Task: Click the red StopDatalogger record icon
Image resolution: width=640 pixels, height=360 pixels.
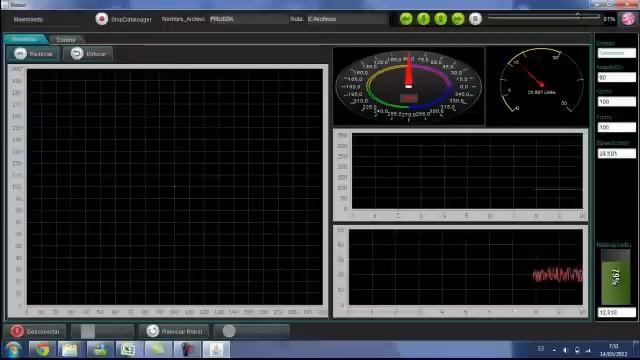Action: 102,19
